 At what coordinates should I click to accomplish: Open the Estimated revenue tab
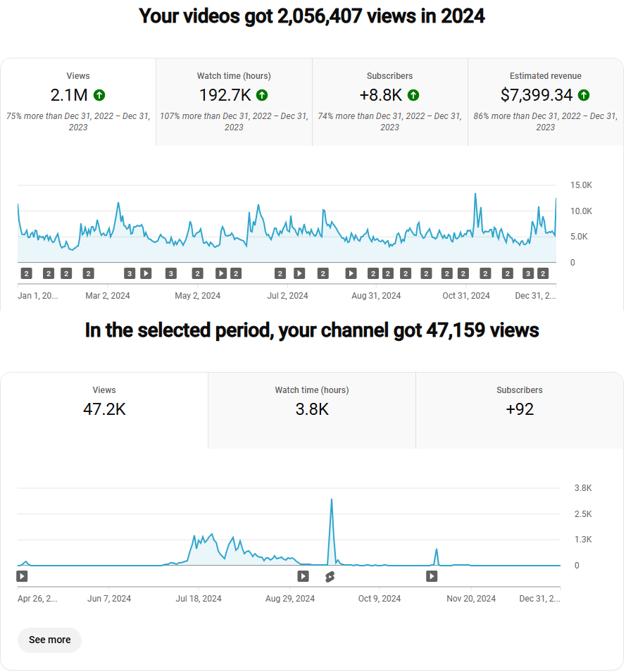[x=545, y=101]
